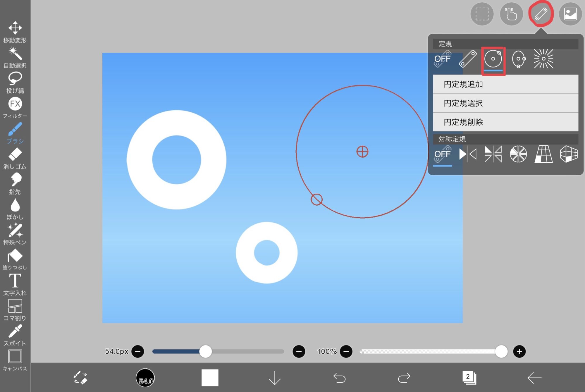Screen dimensions: 585x392
Task: Redo the undone stroke
Action: (x=404, y=378)
